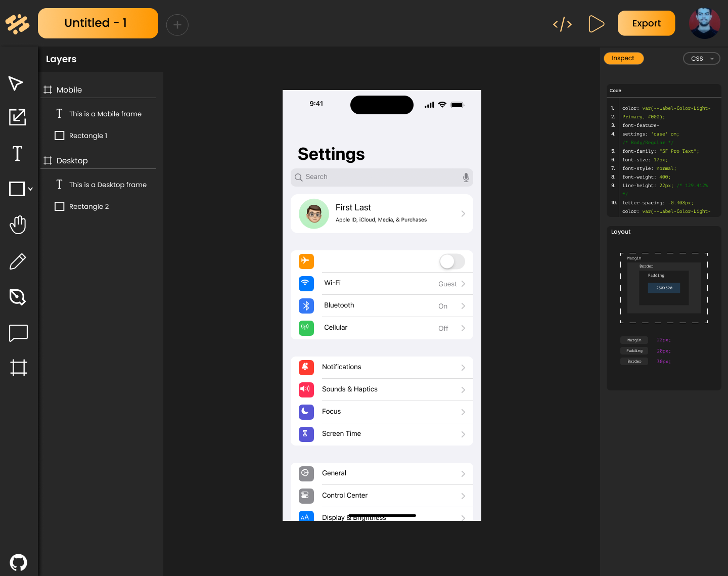Open the GitHub link icon
Viewport: 728px width, 576px height.
coord(18,562)
